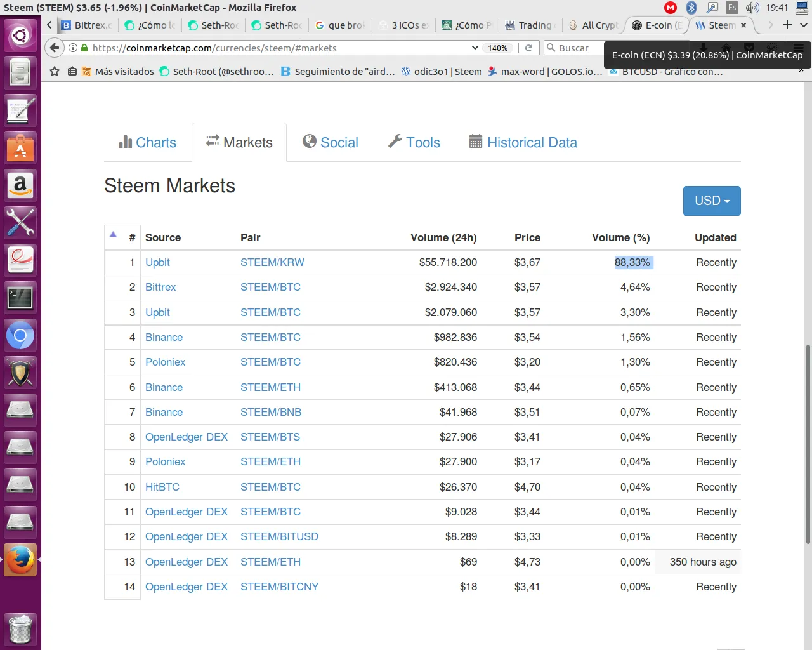Click the 140% zoom level indicator
The height and width of the screenshot is (650, 812).
pos(498,48)
